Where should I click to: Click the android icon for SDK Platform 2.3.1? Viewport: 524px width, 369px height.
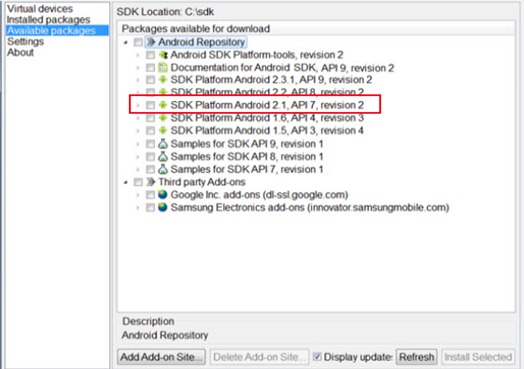(x=163, y=80)
